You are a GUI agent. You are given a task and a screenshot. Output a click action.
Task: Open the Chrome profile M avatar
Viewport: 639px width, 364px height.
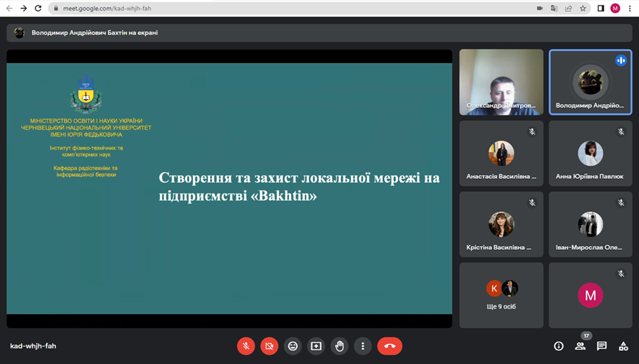click(x=615, y=8)
